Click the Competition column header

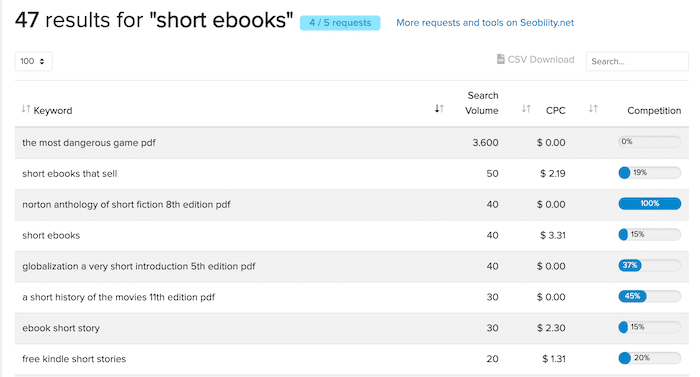[x=654, y=110]
